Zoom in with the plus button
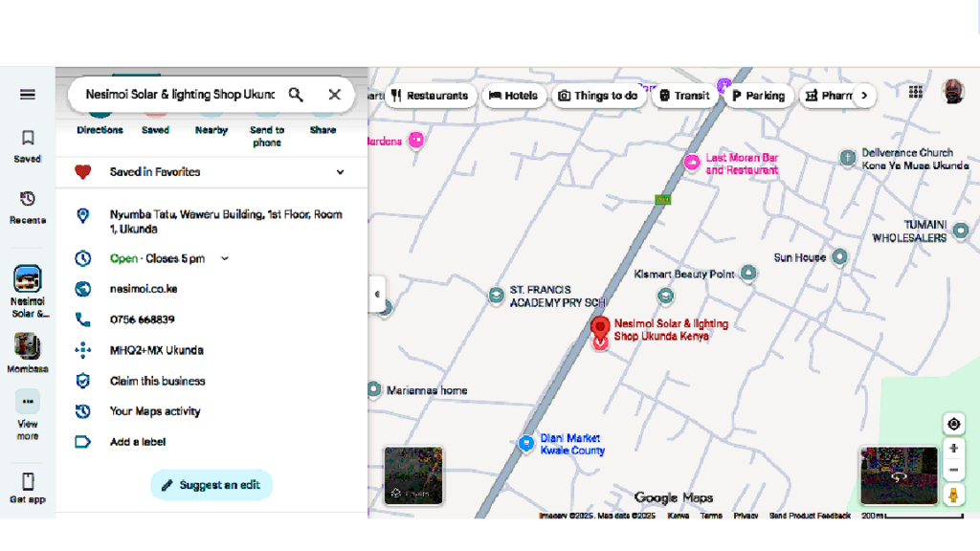The height and width of the screenshot is (551, 980). pyautogui.click(x=953, y=449)
